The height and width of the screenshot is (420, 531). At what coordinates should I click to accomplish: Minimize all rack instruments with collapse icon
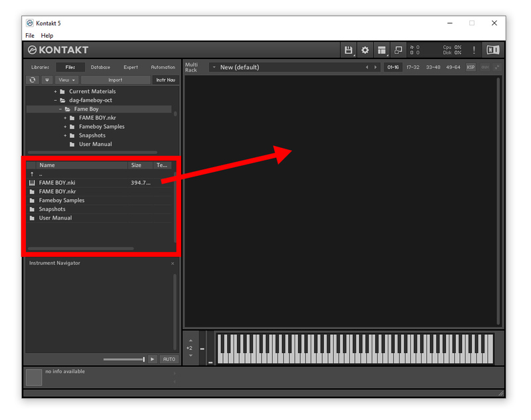tap(496, 68)
